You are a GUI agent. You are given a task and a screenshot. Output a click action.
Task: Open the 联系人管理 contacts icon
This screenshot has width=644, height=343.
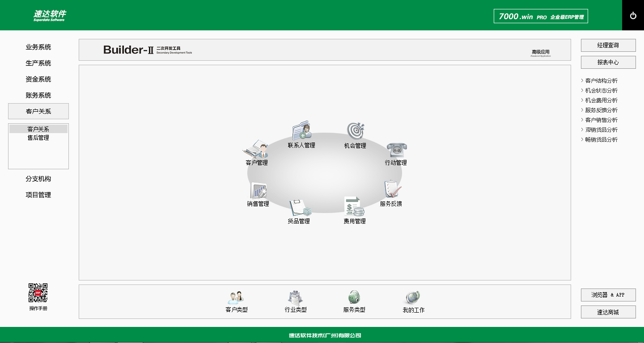pyautogui.click(x=301, y=130)
